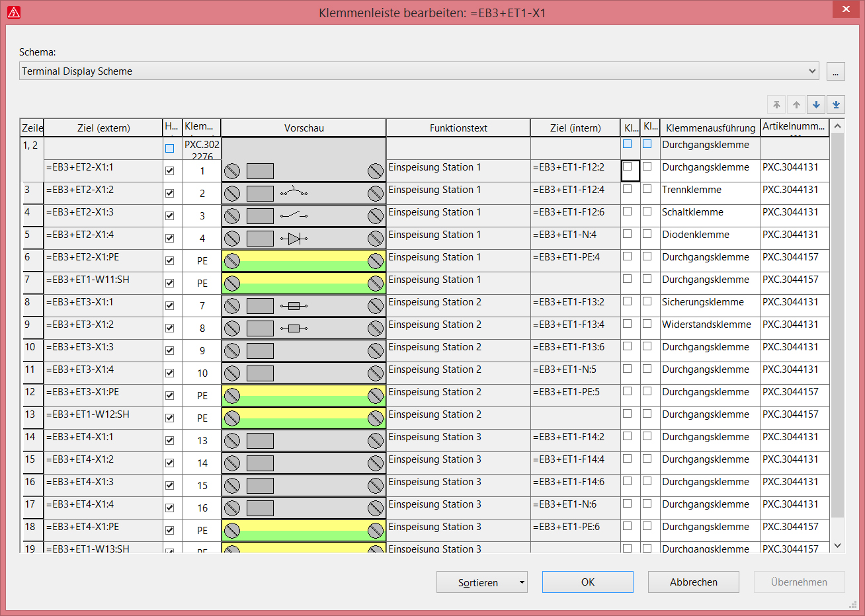Click the diode symbol in terminal 4 preview
865x616 pixels.
[x=294, y=239]
